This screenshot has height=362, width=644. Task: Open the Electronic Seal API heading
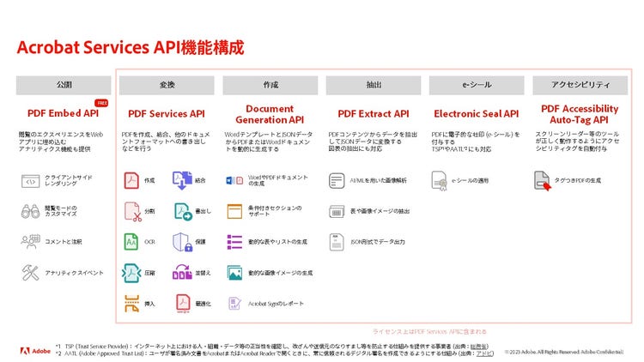(x=477, y=114)
